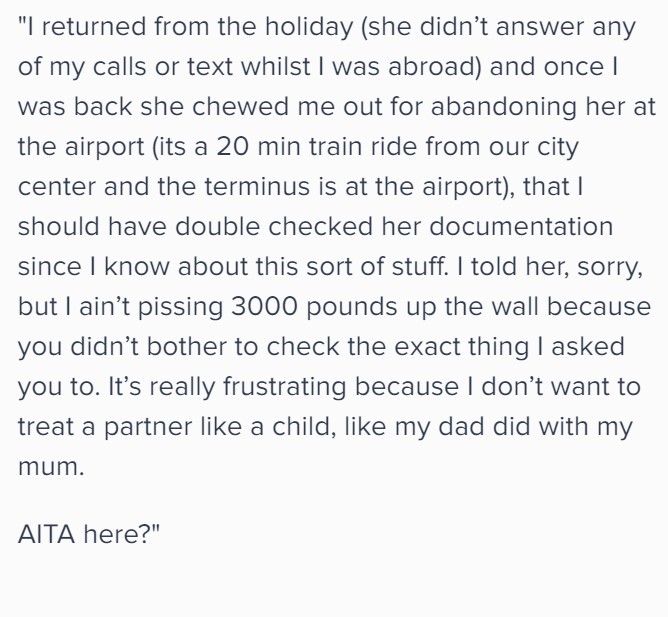
Task: Click the word "center" starting a line
Action: [x=57, y=187]
